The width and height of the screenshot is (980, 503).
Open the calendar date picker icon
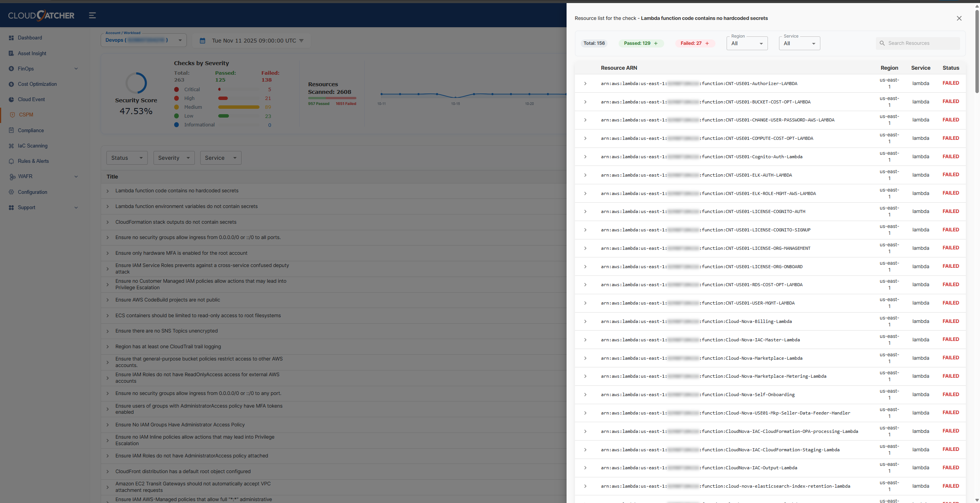203,40
